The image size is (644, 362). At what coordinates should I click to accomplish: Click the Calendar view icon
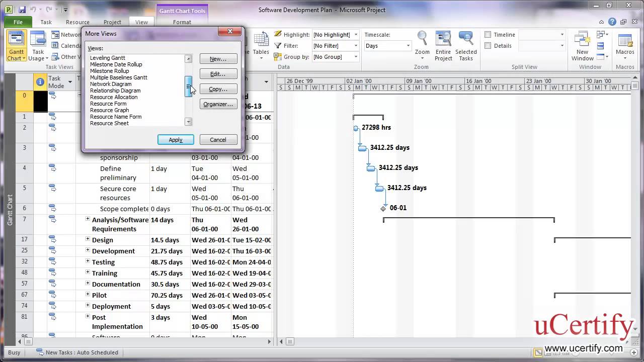click(55, 46)
